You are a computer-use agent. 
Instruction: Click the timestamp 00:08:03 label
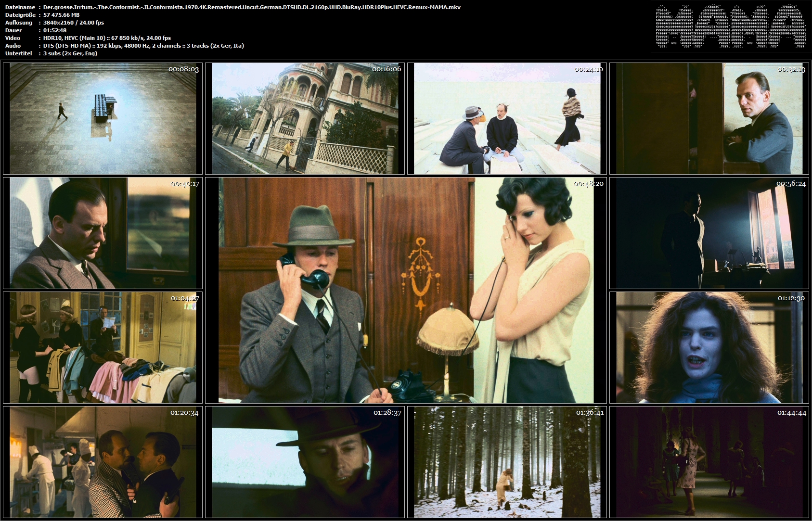point(183,69)
